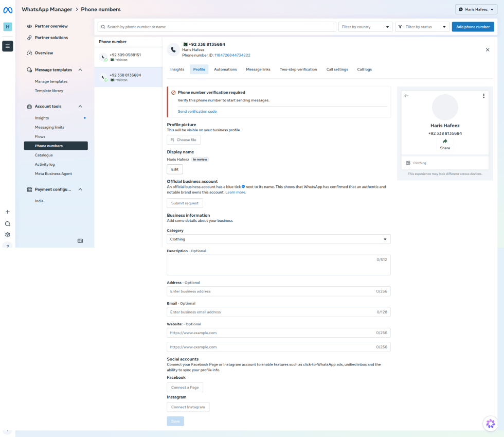Screen dimensions: 504x437
Task: Click the second website URL field
Action: (x=279, y=347)
